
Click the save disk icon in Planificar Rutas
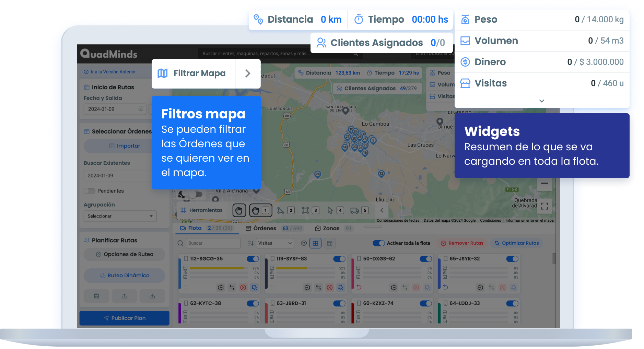tap(96, 296)
